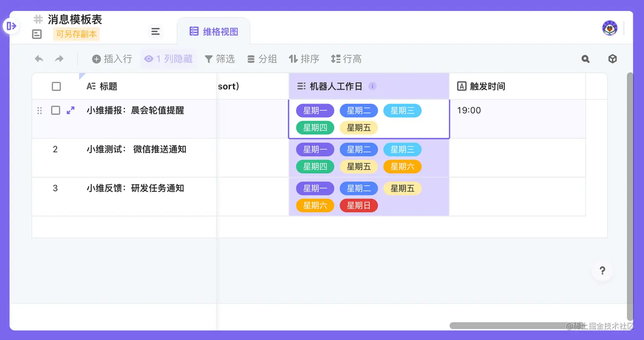This screenshot has height=340, width=644.
Task: Expand the 晨会轮值提醒 record
Action: [71, 110]
